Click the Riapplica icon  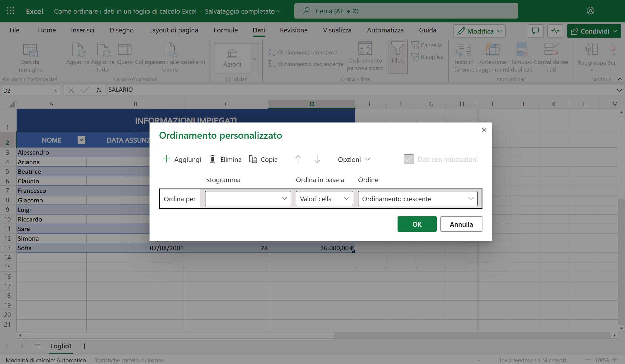(428, 57)
